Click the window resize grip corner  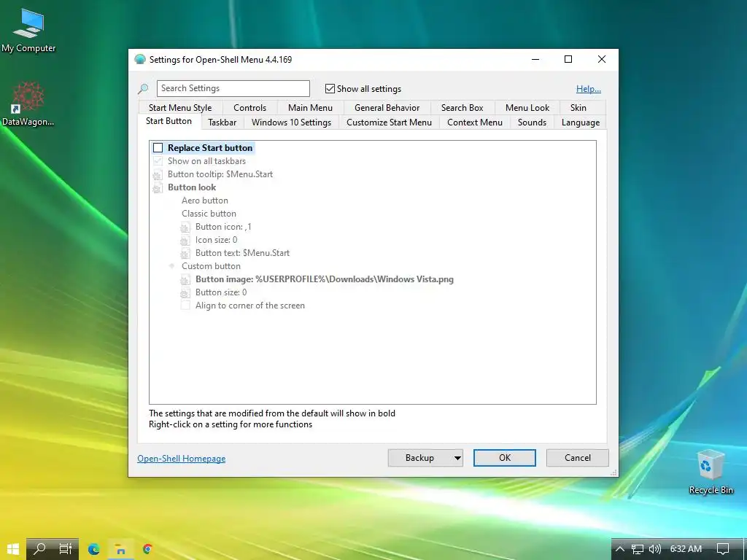click(x=614, y=472)
